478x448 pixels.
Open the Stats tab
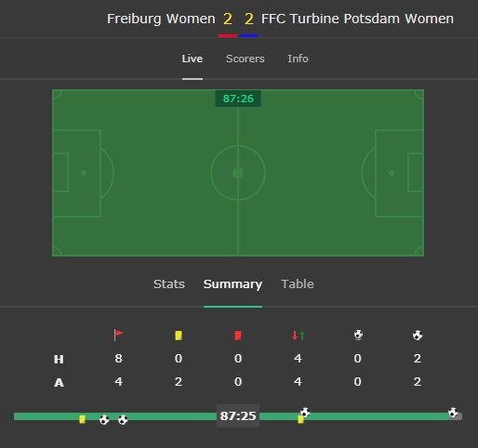click(169, 284)
